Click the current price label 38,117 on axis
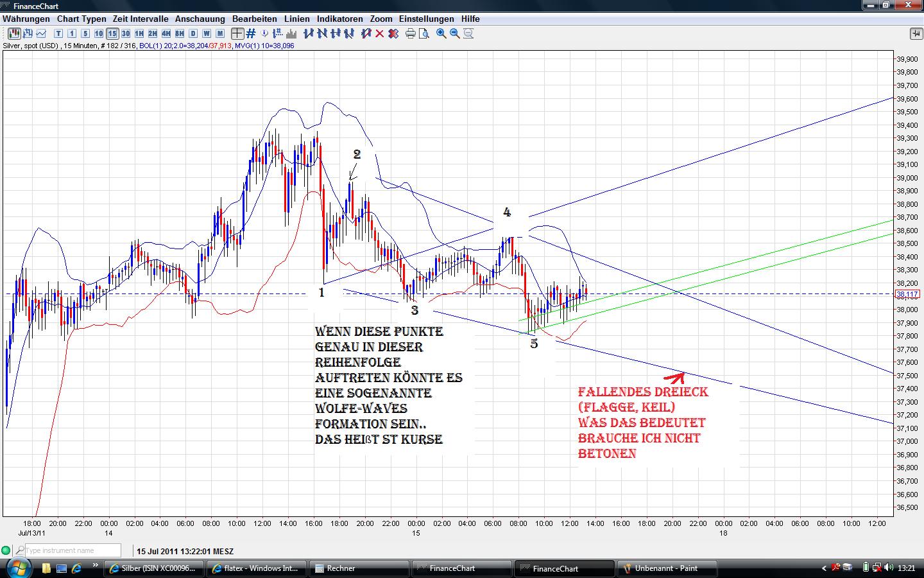This screenshot has height=578, width=924. (907, 294)
